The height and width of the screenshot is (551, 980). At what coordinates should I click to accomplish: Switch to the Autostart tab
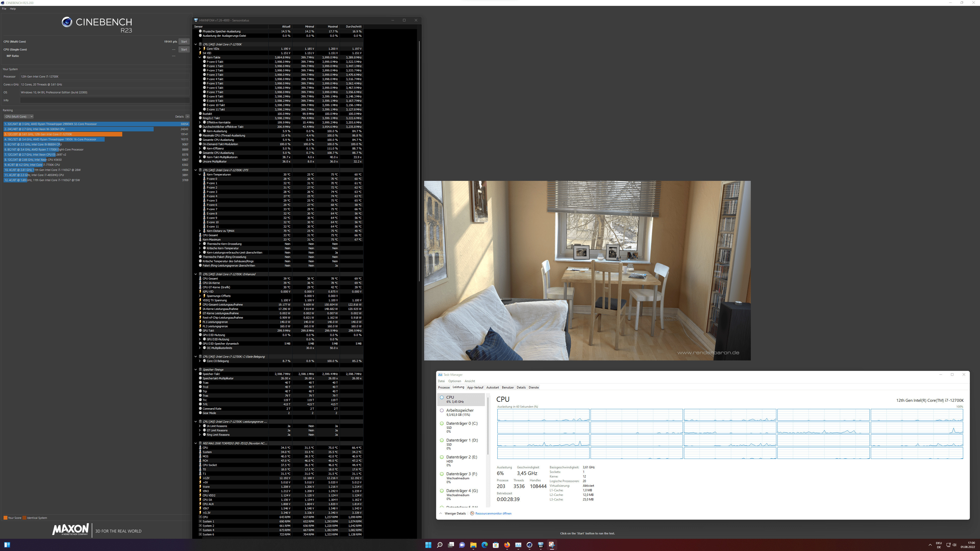(x=492, y=387)
